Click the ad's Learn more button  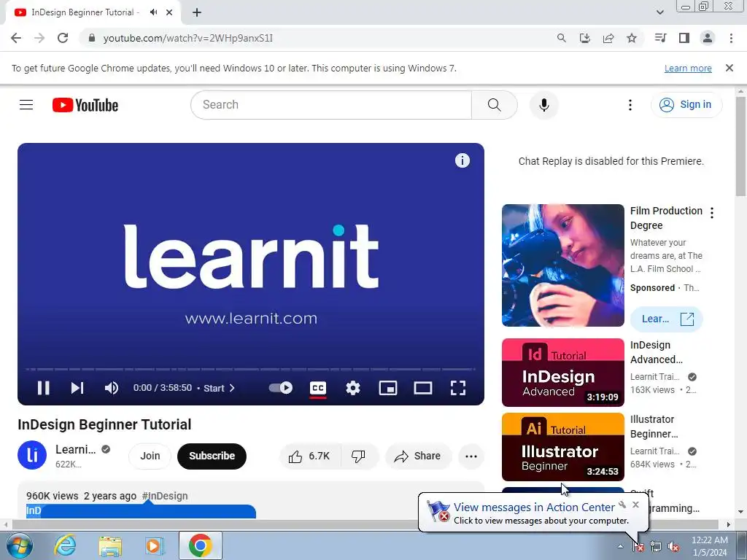click(667, 319)
